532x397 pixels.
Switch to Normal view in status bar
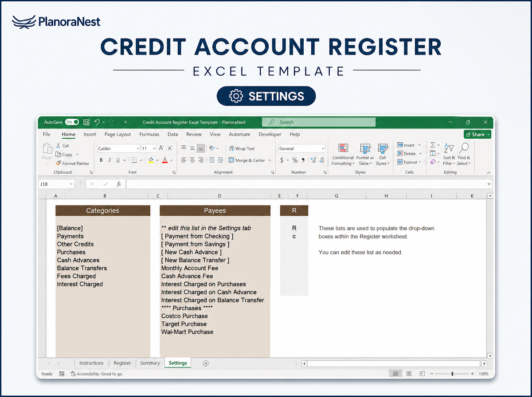[x=395, y=374]
